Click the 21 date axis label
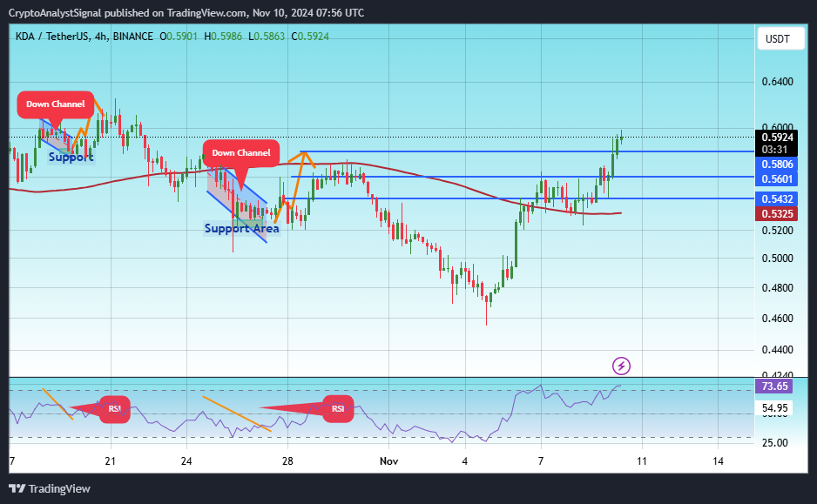 [x=110, y=461]
